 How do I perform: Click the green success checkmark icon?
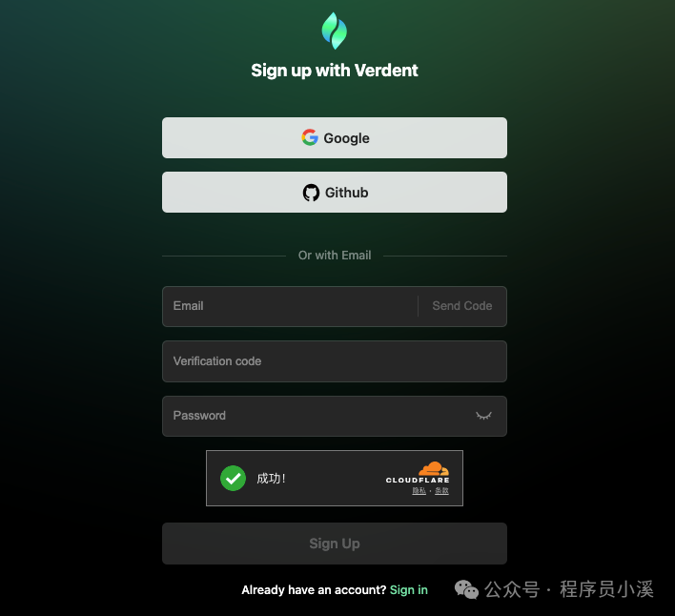coord(233,479)
